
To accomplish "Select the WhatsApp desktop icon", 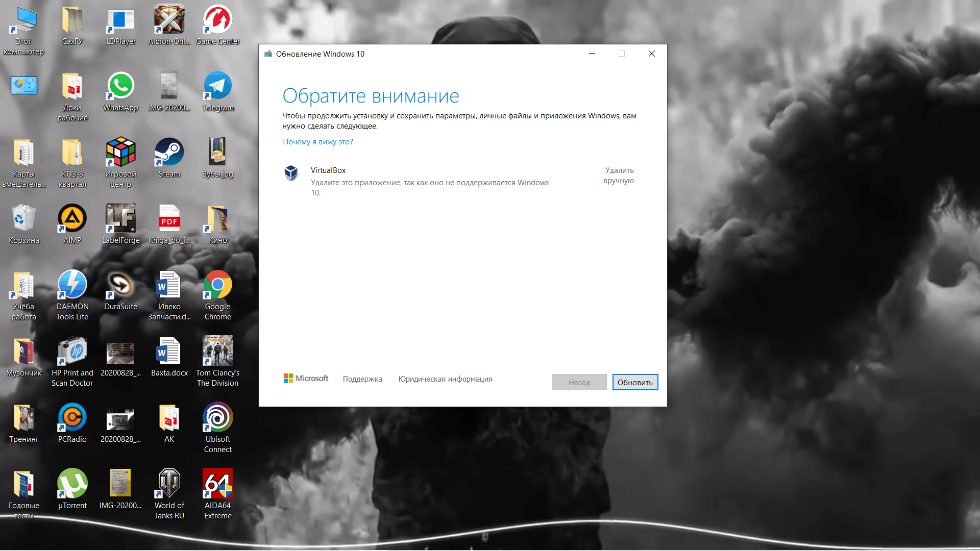I will tap(120, 92).
